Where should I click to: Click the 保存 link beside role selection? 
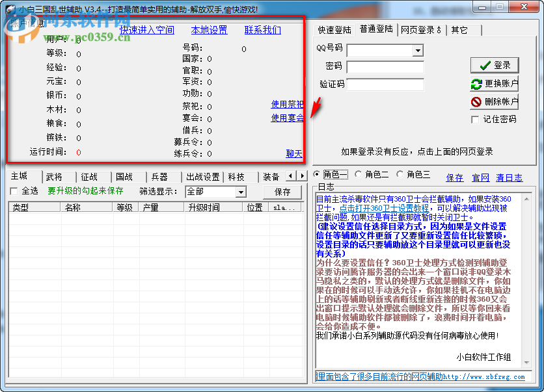(x=454, y=178)
